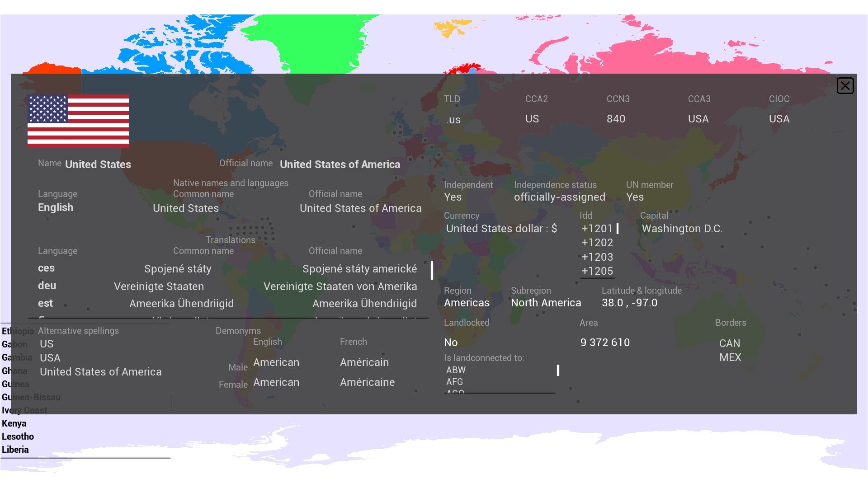This screenshot has width=868, height=488.
Task: Select the +1205 Idd calling code
Action: click(597, 271)
